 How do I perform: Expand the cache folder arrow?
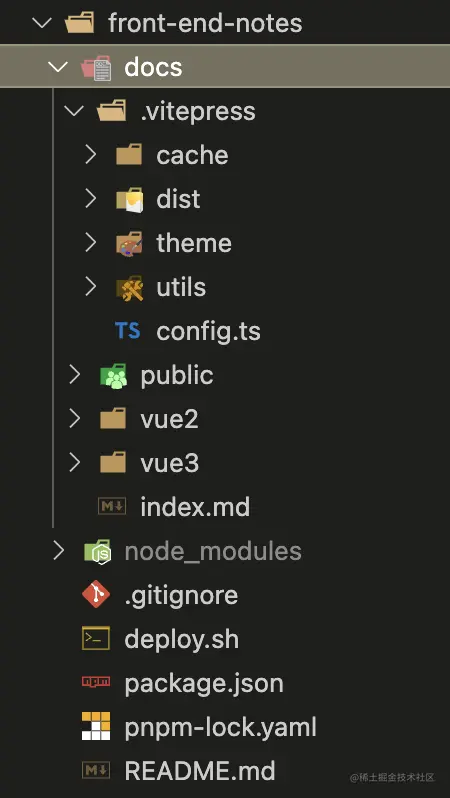pos(91,155)
